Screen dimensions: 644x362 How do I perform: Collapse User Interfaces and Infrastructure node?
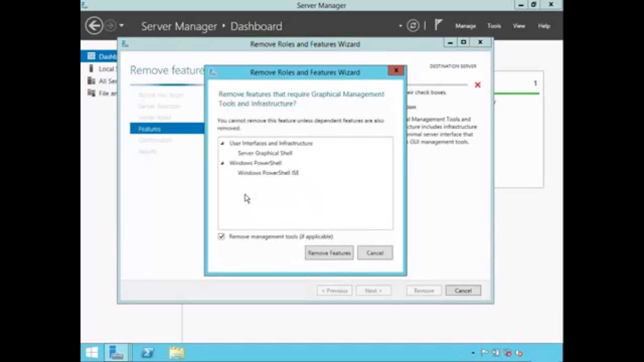click(x=222, y=143)
